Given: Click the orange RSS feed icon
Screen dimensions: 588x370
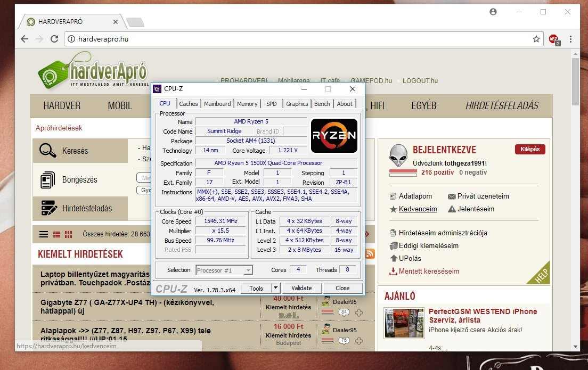Looking at the screenshot, I should pos(370,254).
